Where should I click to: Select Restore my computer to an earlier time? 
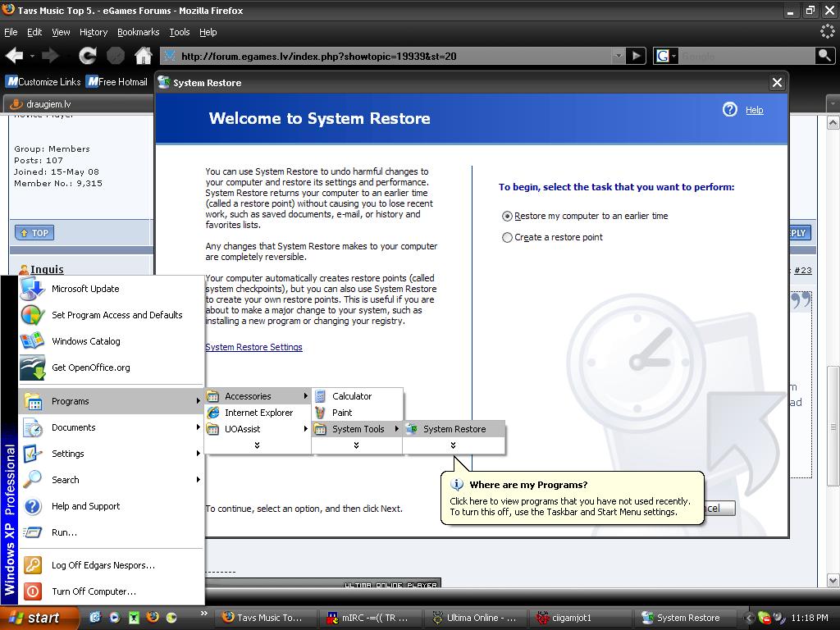click(584, 216)
